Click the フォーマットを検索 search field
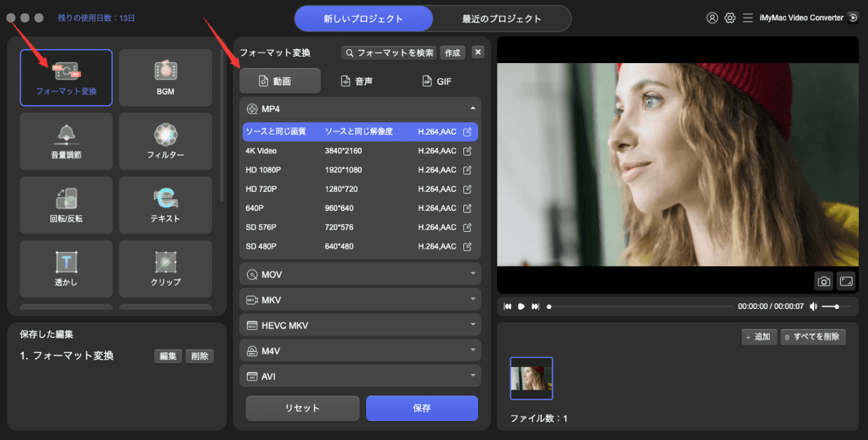This screenshot has height=440, width=868. [388, 53]
